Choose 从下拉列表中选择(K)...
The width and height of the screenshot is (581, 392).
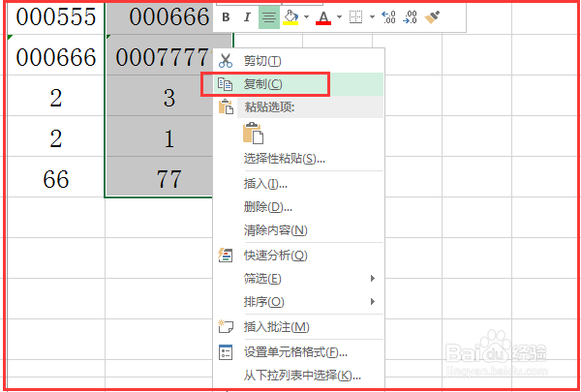pyautogui.click(x=299, y=376)
